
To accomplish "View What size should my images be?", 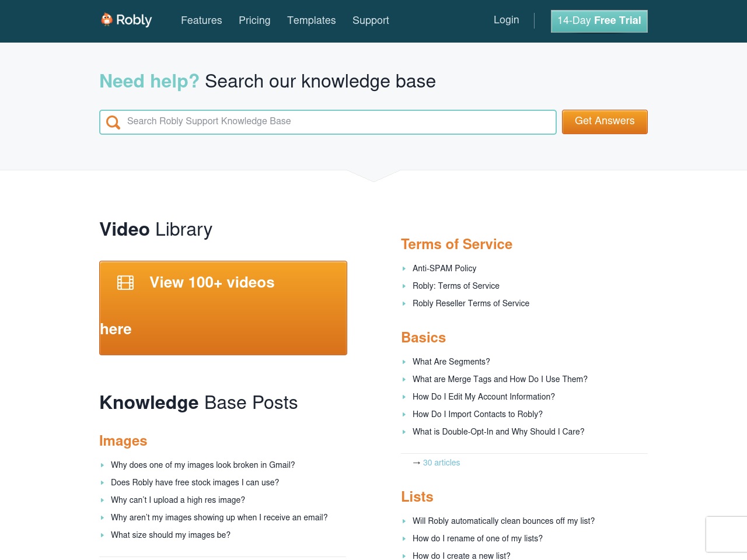I will click(x=170, y=535).
